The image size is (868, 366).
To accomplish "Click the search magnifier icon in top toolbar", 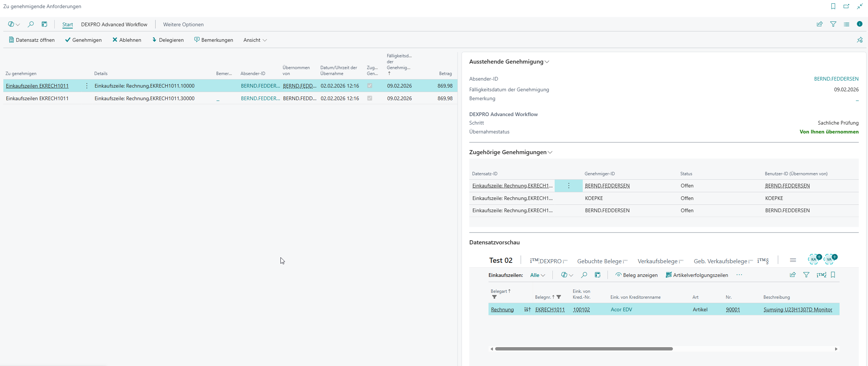I will click(31, 24).
